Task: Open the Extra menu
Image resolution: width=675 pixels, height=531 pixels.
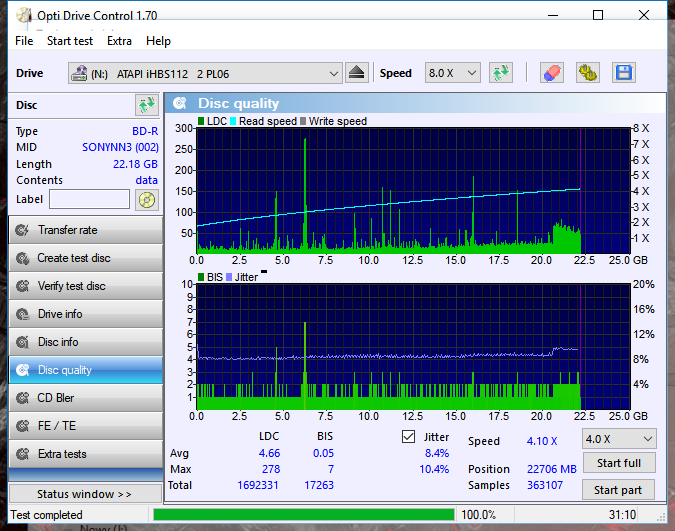Action: pos(119,41)
